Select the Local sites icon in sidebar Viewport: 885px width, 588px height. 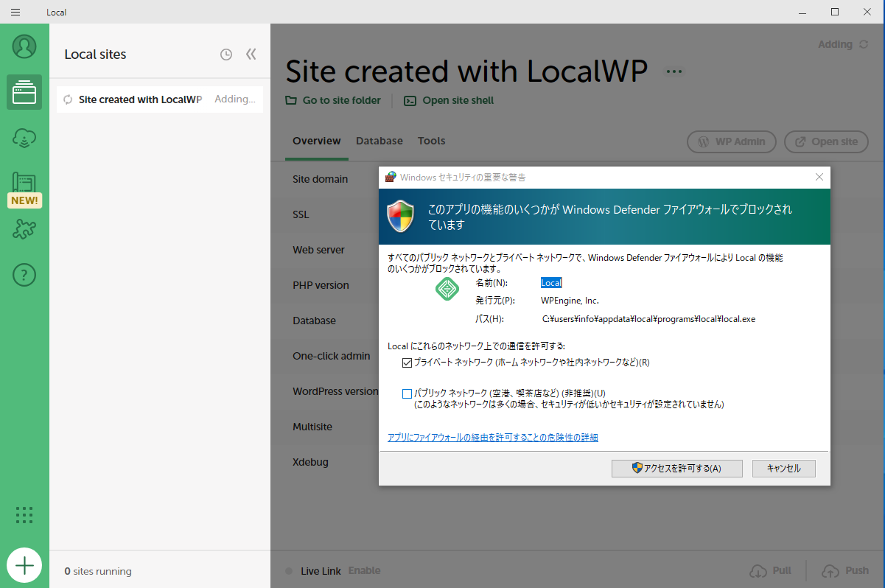[24, 92]
